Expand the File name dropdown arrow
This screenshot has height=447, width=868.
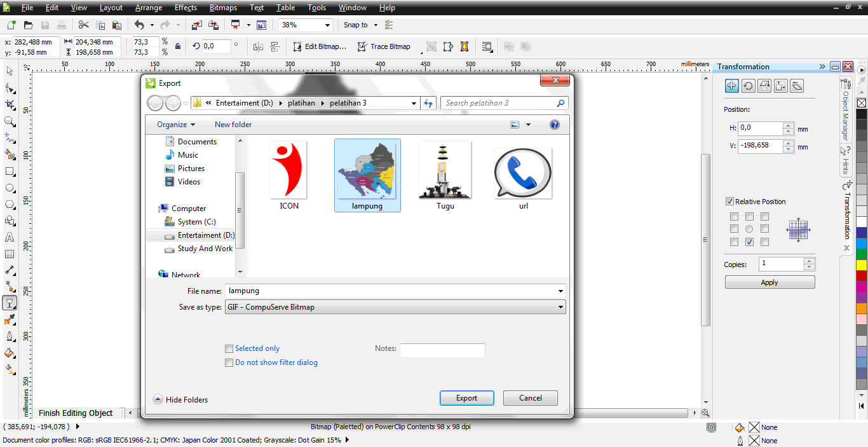coord(560,291)
